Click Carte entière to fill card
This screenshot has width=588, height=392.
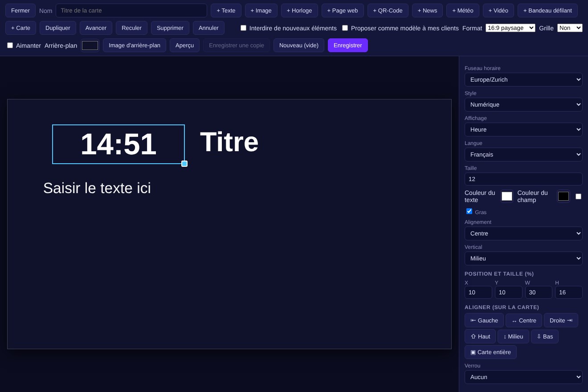(x=490, y=352)
